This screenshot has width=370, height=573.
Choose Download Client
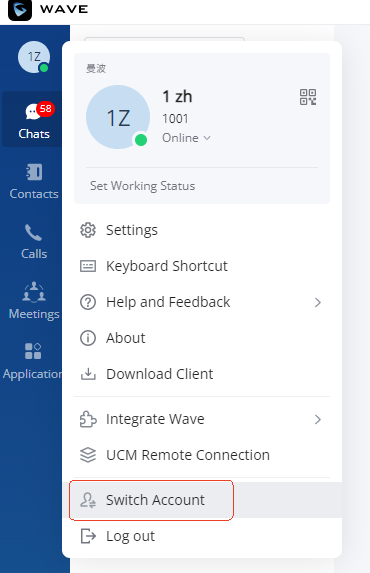(202, 374)
